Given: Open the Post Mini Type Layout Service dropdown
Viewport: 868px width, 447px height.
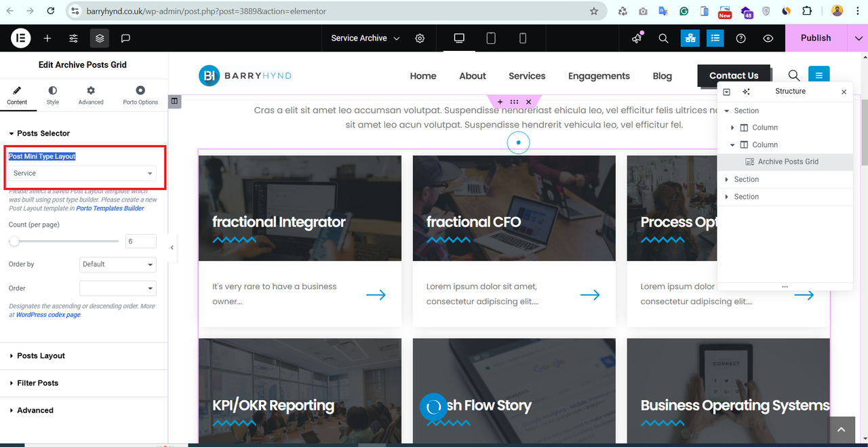Looking at the screenshot, I should click(83, 174).
